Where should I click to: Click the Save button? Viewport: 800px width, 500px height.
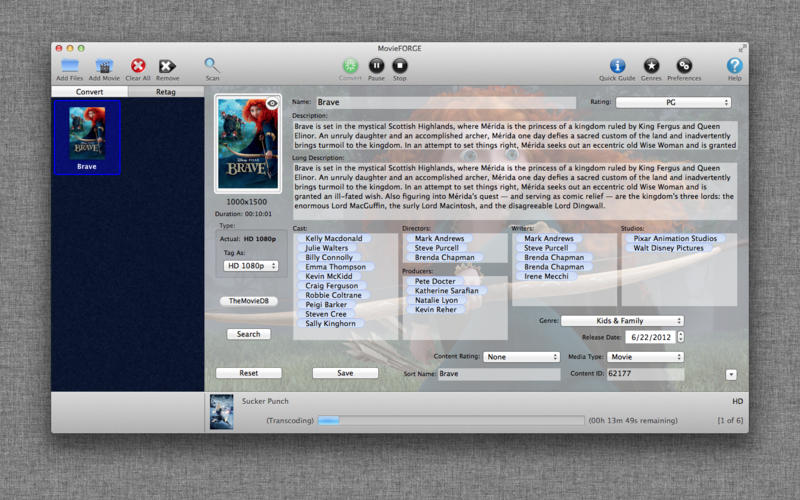[x=345, y=373]
